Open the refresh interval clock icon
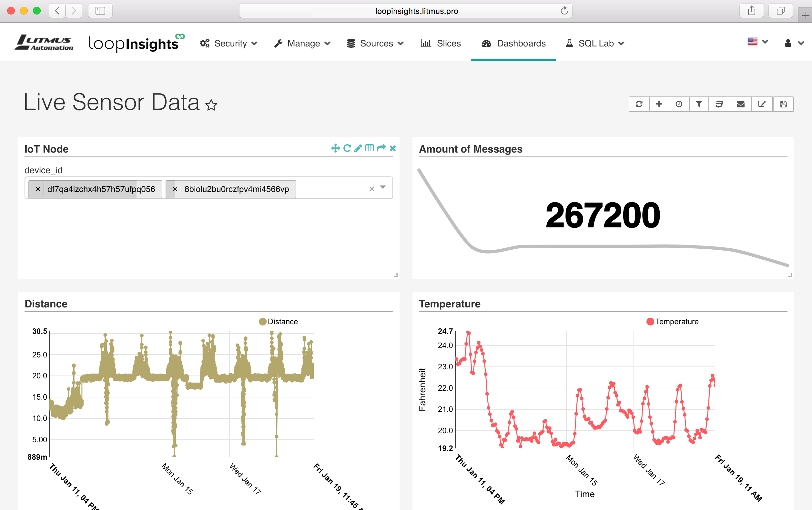812x510 pixels. (x=679, y=104)
